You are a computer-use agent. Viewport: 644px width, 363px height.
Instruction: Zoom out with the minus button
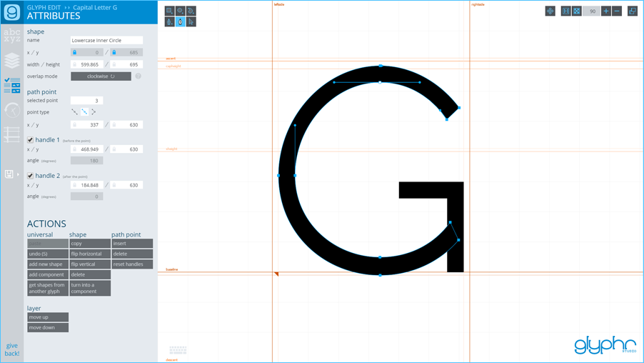[617, 11]
